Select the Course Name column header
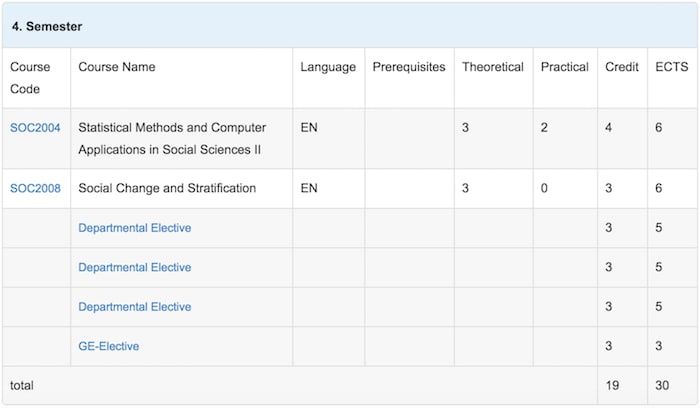This screenshot has height=408, width=700. coord(117,67)
